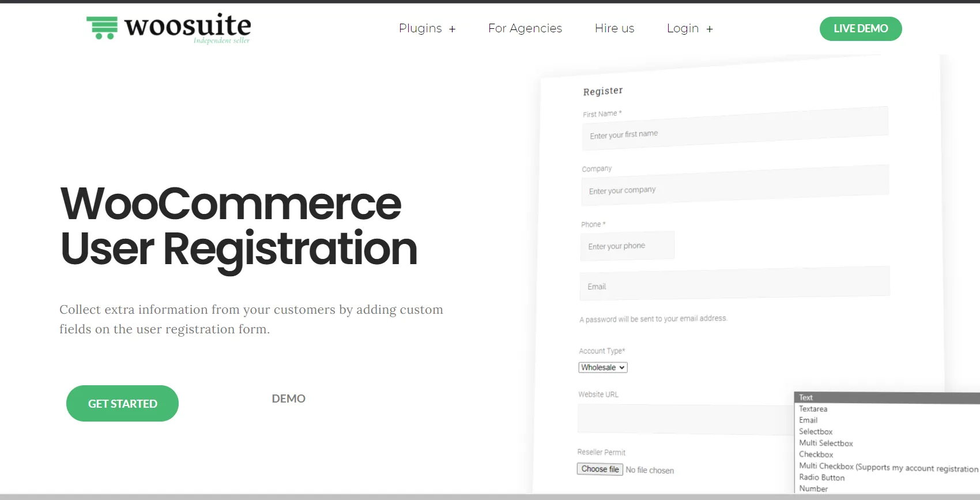Click Choose file for Reseller Permit
The height and width of the screenshot is (500, 980).
tap(600, 469)
